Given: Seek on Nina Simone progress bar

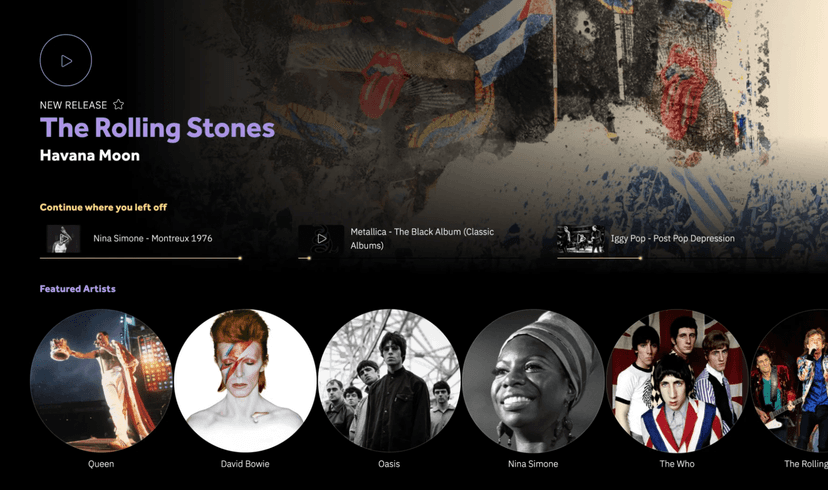Looking at the screenshot, I should pyautogui.click(x=140, y=258).
